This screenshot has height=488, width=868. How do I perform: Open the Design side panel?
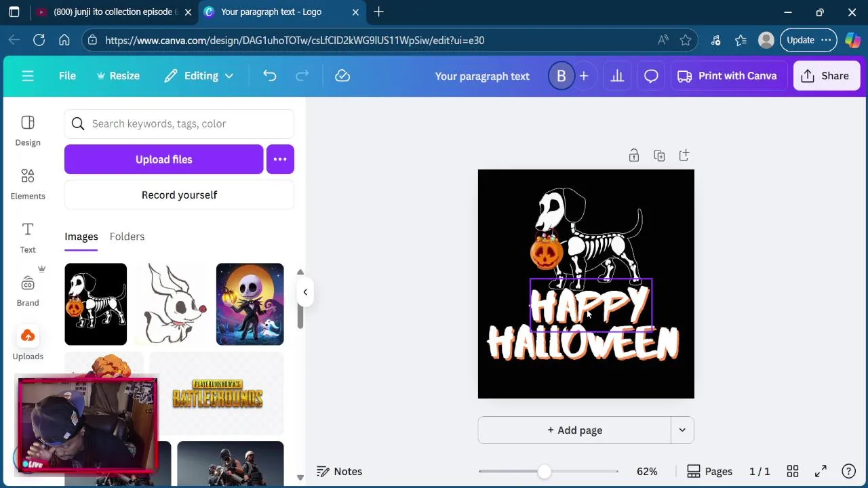click(x=28, y=131)
